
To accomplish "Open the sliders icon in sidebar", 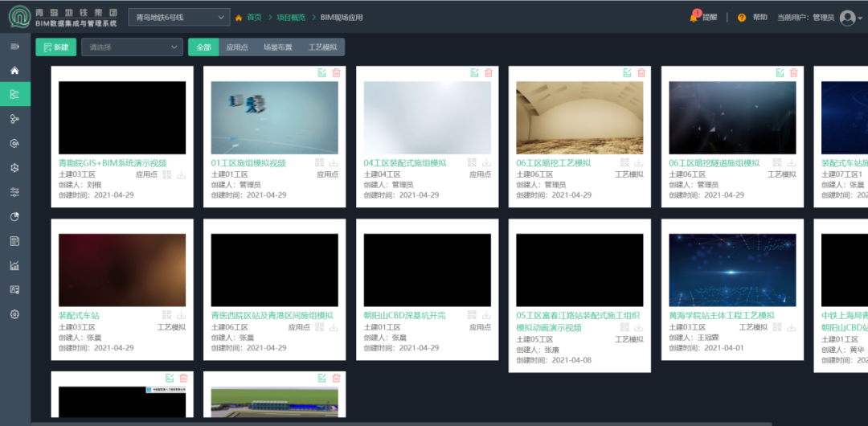I will pos(15,192).
